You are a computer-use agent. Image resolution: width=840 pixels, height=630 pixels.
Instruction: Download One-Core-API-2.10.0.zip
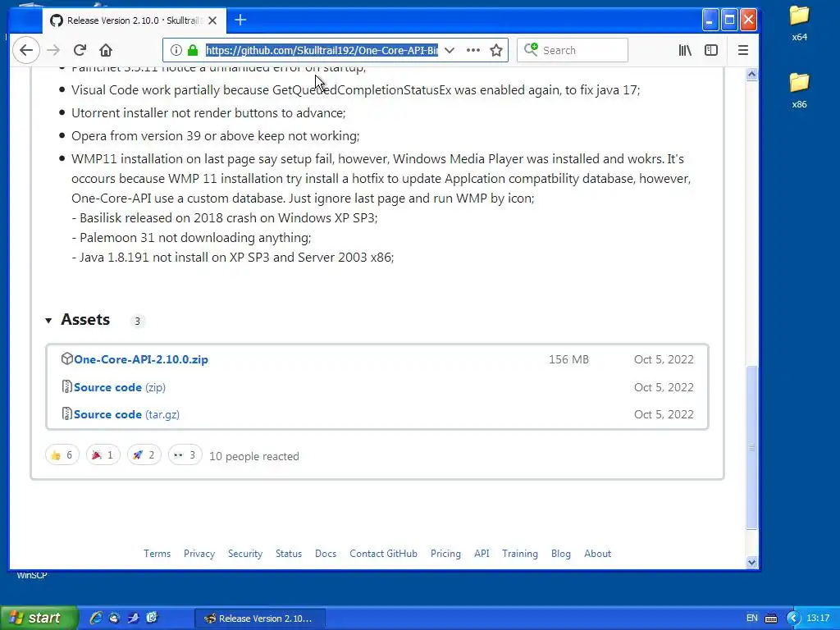click(x=141, y=359)
